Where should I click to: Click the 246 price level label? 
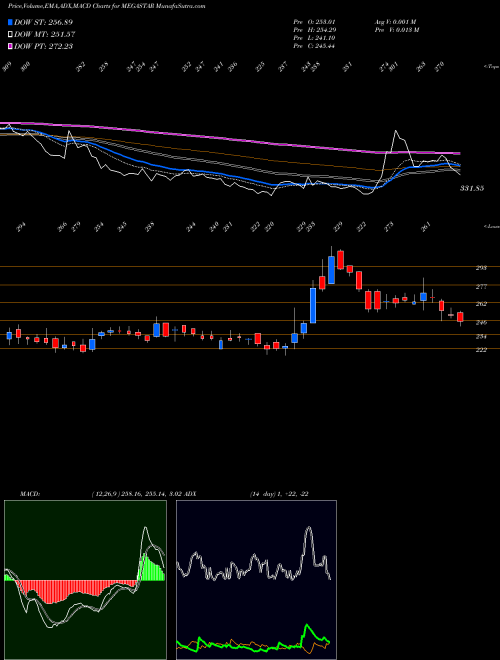481,323
